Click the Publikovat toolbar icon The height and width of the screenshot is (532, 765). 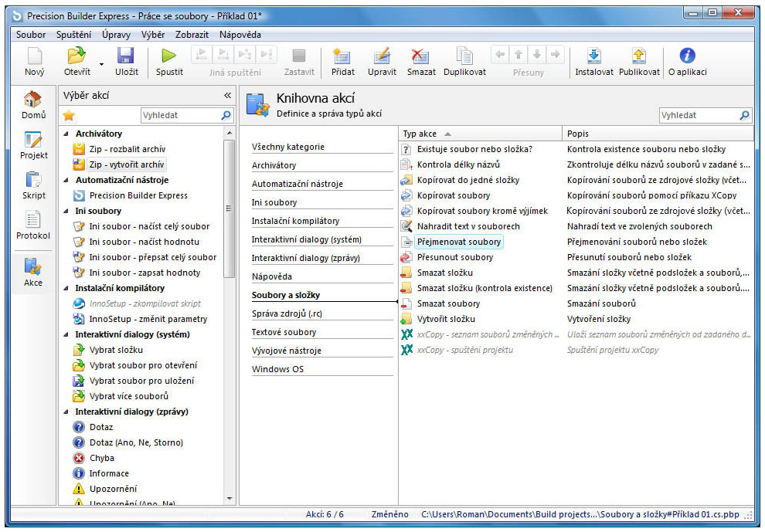(x=638, y=56)
